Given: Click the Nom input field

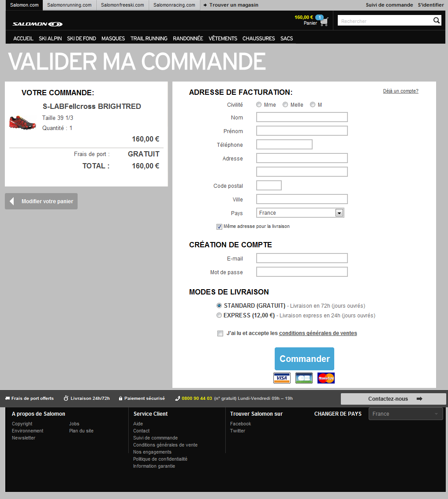Looking at the screenshot, I should pos(302,117).
